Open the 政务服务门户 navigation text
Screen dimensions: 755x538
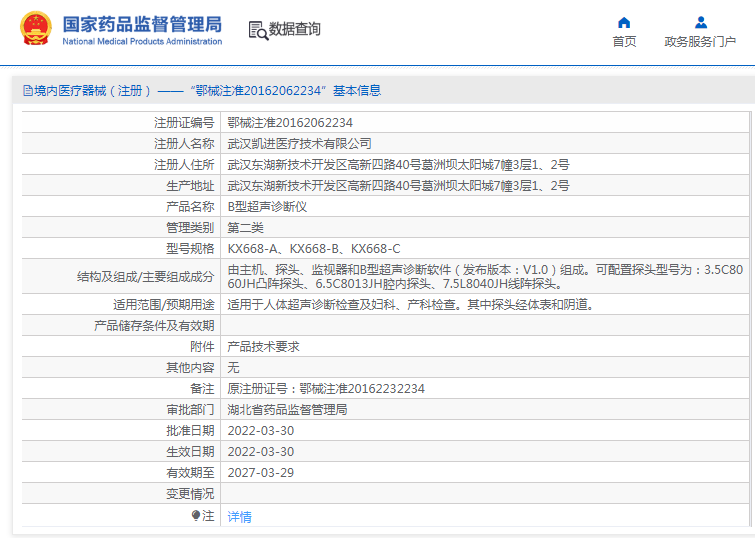coord(700,42)
